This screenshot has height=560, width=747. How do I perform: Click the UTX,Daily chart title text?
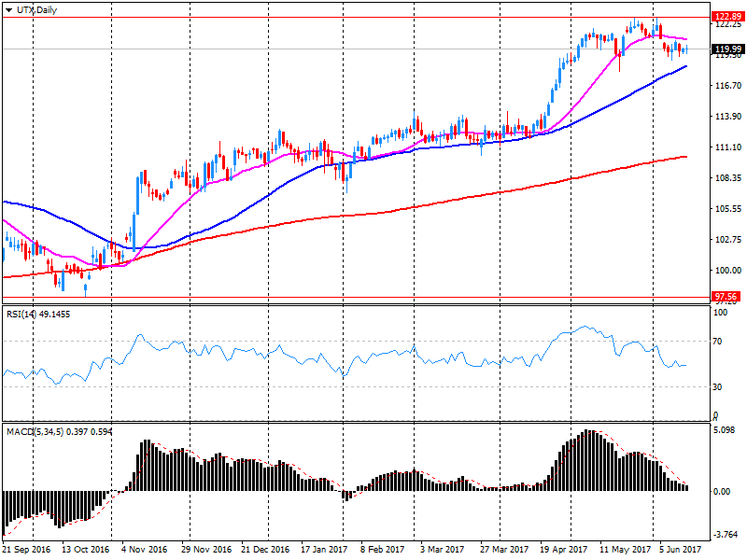point(36,10)
